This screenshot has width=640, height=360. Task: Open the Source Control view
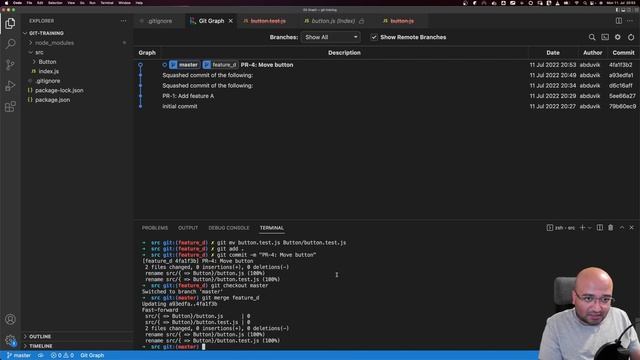(10, 65)
